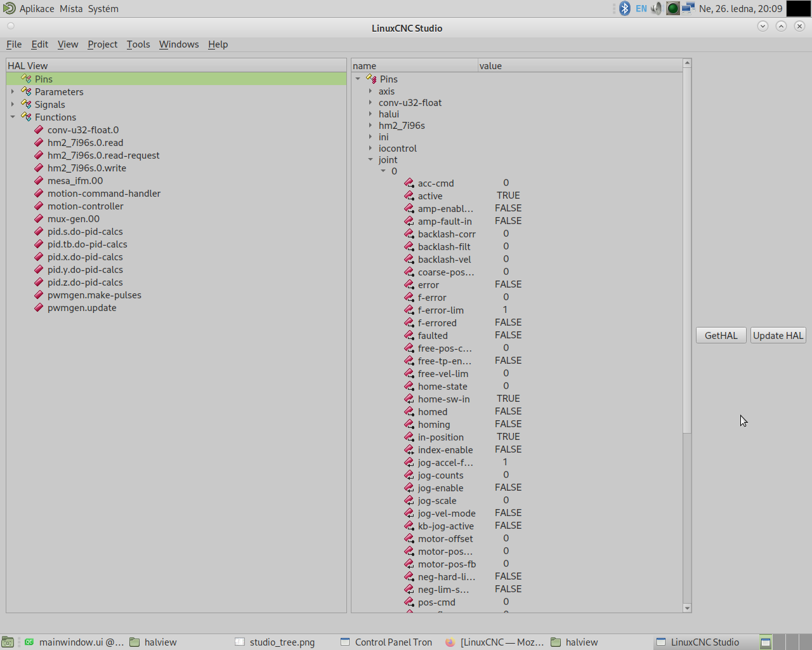Click the conv-u32-float.0 function icon
Viewport: 812px width, 650px height.
click(x=39, y=129)
